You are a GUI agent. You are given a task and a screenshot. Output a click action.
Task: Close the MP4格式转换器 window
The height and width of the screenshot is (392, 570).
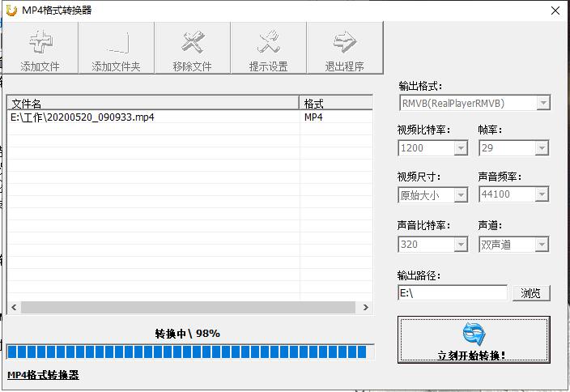point(555,11)
